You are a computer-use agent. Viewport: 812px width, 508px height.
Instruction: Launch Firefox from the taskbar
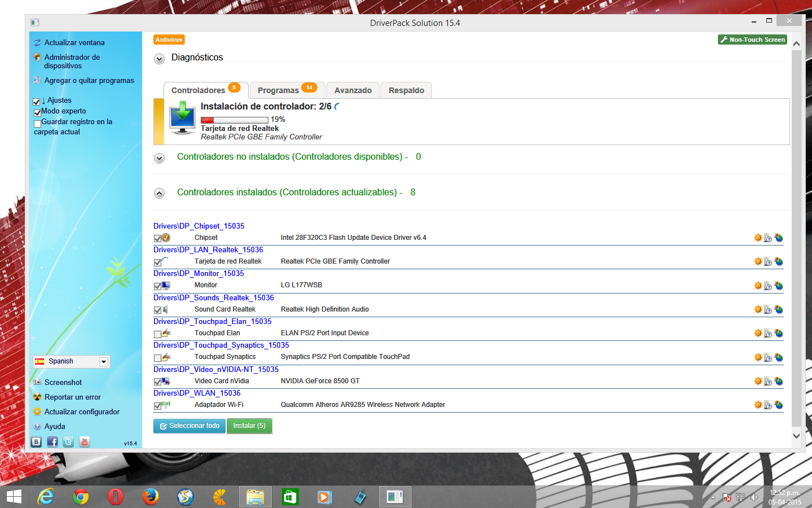pos(151,497)
